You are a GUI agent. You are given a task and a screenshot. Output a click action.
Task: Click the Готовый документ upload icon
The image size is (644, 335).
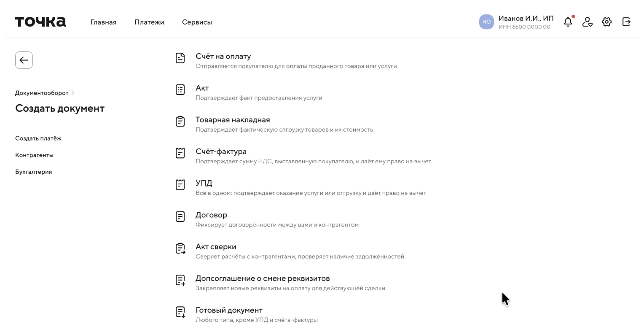point(180,312)
